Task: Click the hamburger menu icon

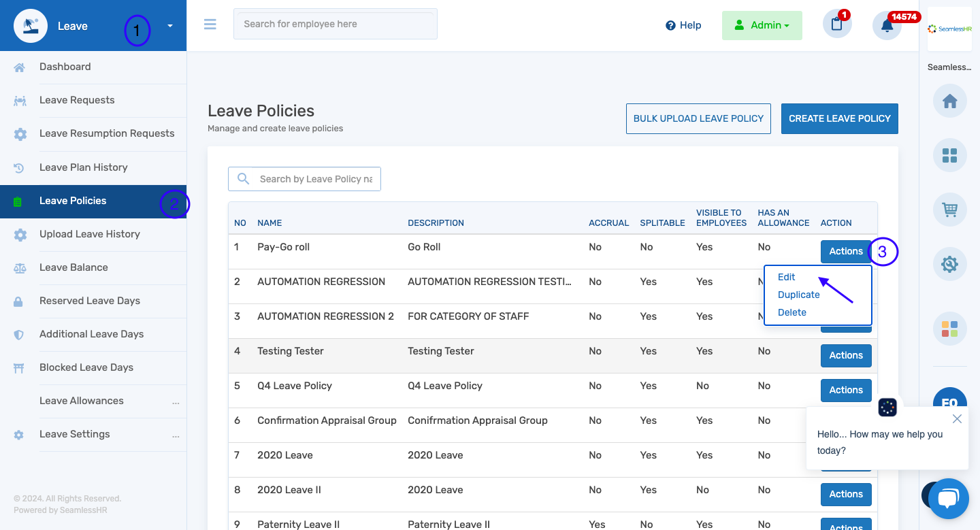Action: point(210,24)
